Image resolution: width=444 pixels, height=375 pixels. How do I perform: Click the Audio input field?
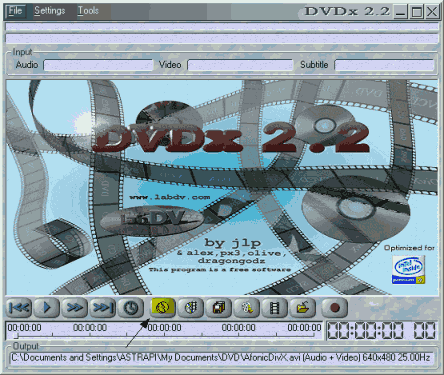click(99, 65)
